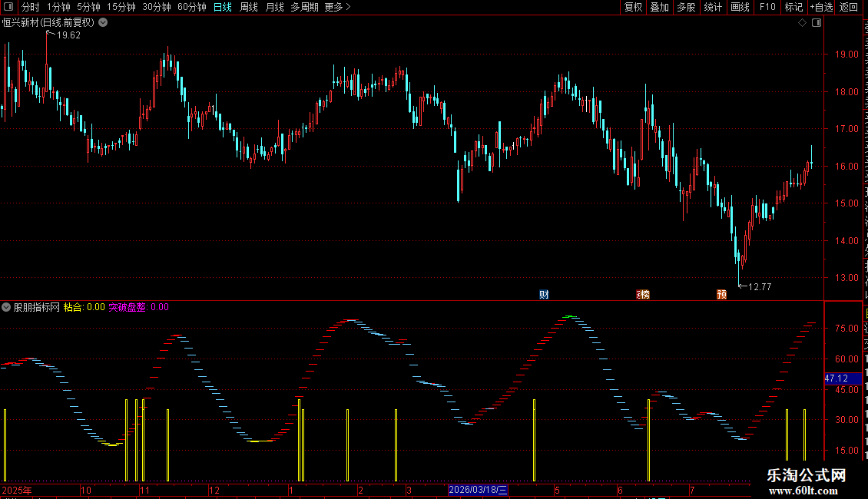868x499 pixels.
Task: Open 多周期 multi-period view
Action: click(x=304, y=7)
